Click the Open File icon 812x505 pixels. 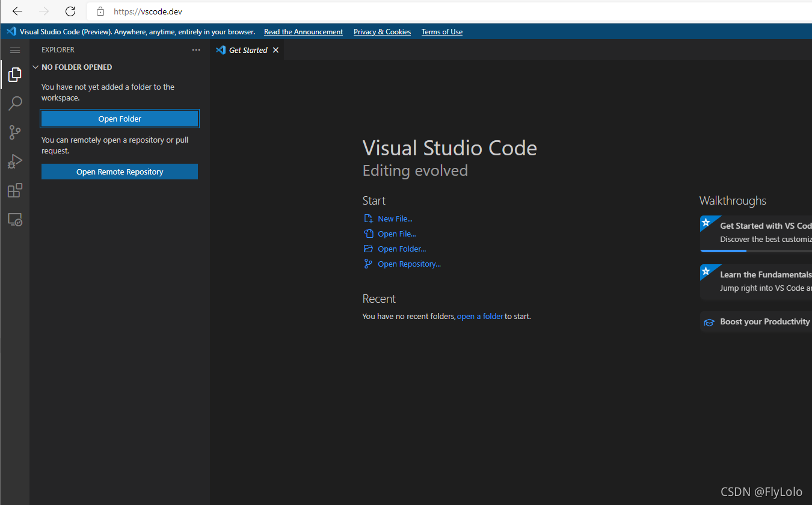368,234
